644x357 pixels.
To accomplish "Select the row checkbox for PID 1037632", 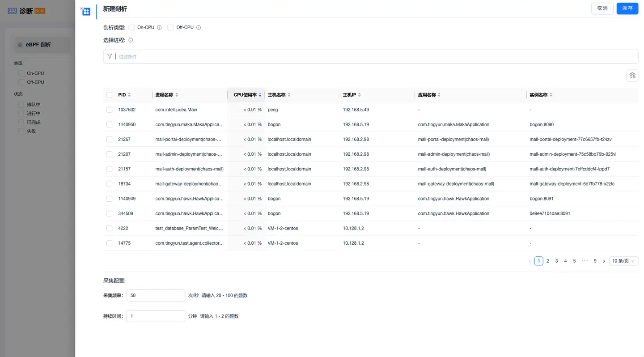I will pos(109,110).
